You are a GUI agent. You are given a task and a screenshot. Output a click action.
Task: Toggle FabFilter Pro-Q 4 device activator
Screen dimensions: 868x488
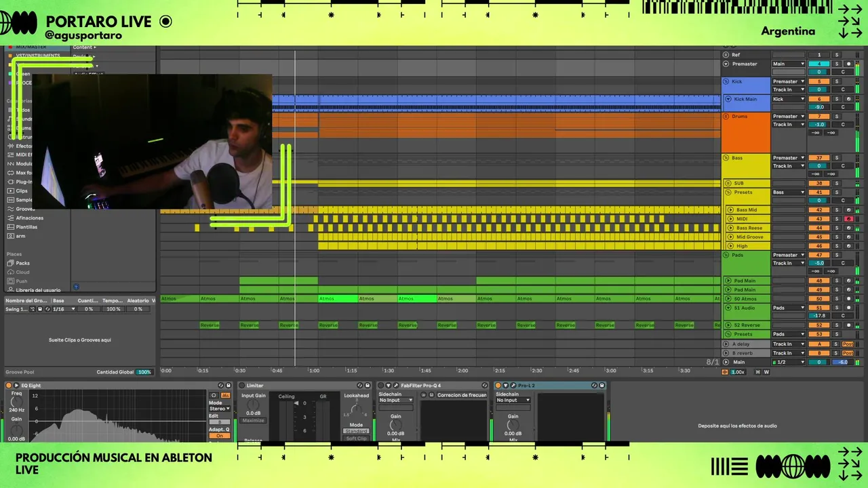coord(380,386)
